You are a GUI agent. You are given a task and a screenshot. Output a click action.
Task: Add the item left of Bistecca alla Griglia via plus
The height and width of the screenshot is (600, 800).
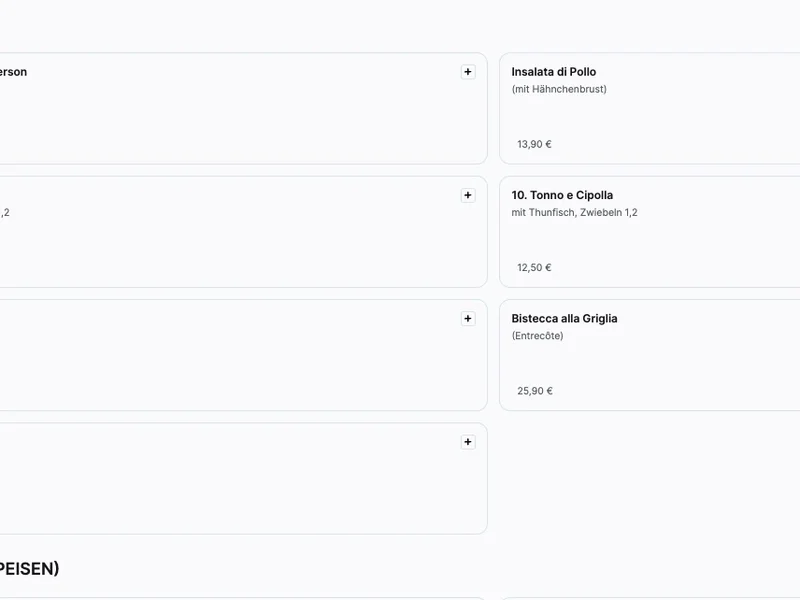tap(468, 319)
